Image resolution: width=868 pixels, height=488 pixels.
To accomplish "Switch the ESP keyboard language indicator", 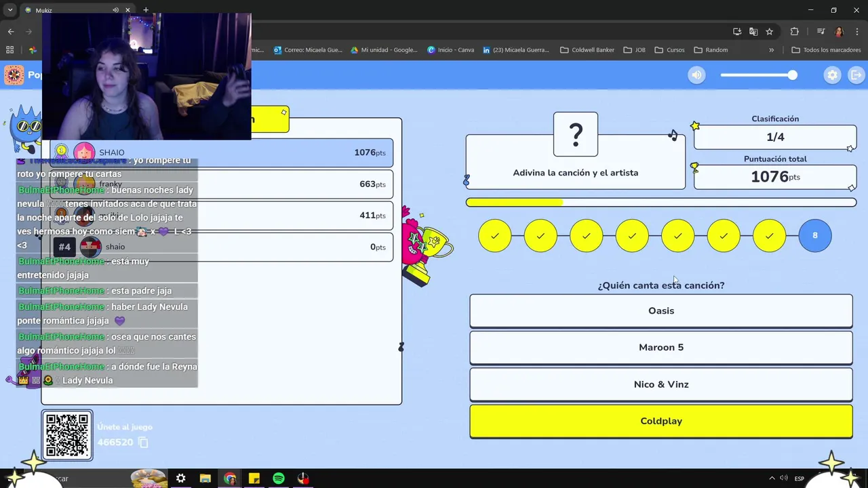I will click(x=800, y=479).
